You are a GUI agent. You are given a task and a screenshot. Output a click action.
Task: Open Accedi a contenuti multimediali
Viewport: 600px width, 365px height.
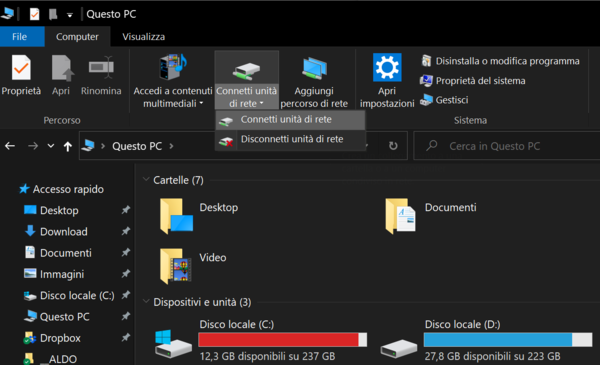click(x=173, y=80)
